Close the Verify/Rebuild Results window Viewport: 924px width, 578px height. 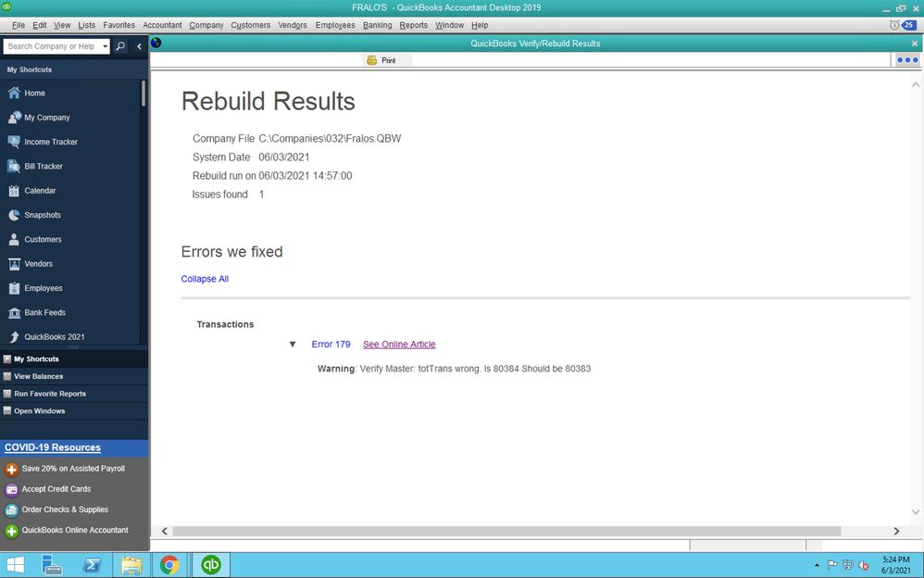point(915,44)
